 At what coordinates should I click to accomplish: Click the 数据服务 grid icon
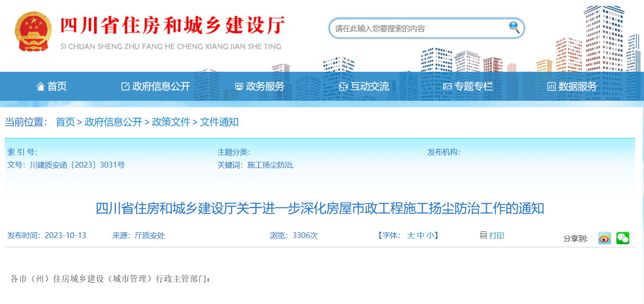pos(551,86)
